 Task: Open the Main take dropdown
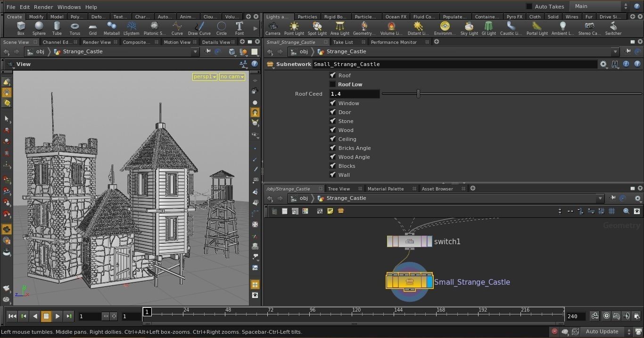[x=599, y=7]
